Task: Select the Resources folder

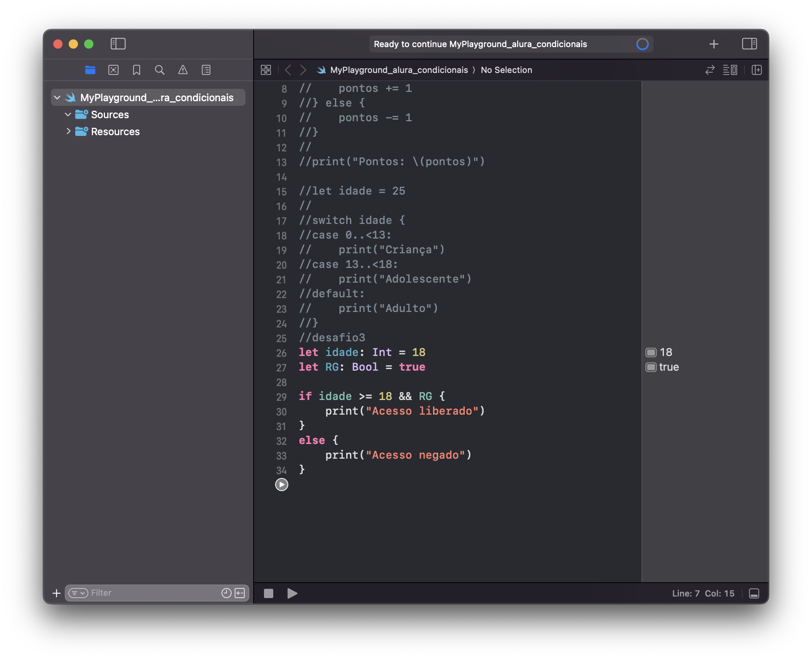Action: click(115, 132)
